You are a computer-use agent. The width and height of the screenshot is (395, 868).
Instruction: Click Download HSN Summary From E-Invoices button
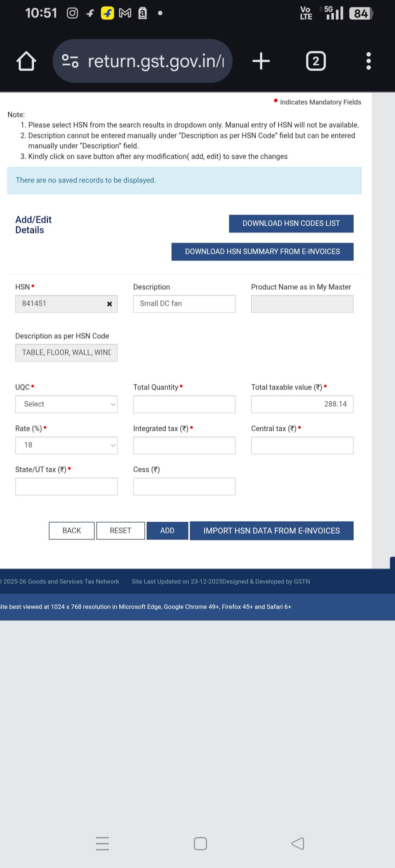[262, 252]
